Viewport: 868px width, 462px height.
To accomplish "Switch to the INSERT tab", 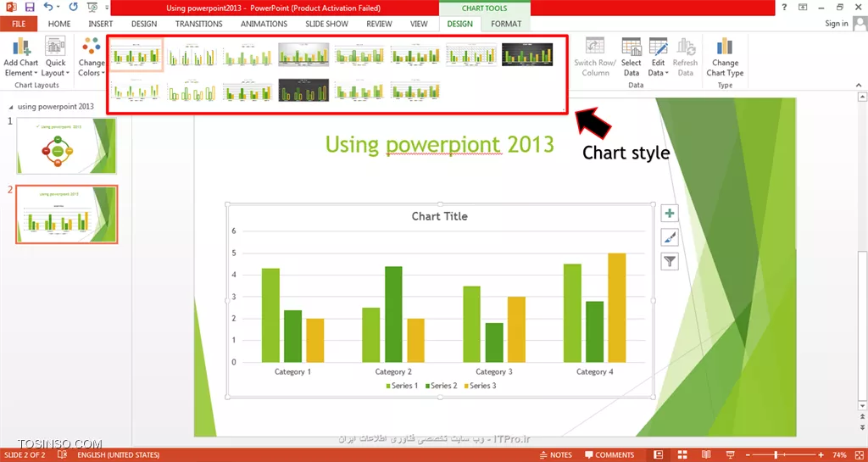I will (x=101, y=24).
